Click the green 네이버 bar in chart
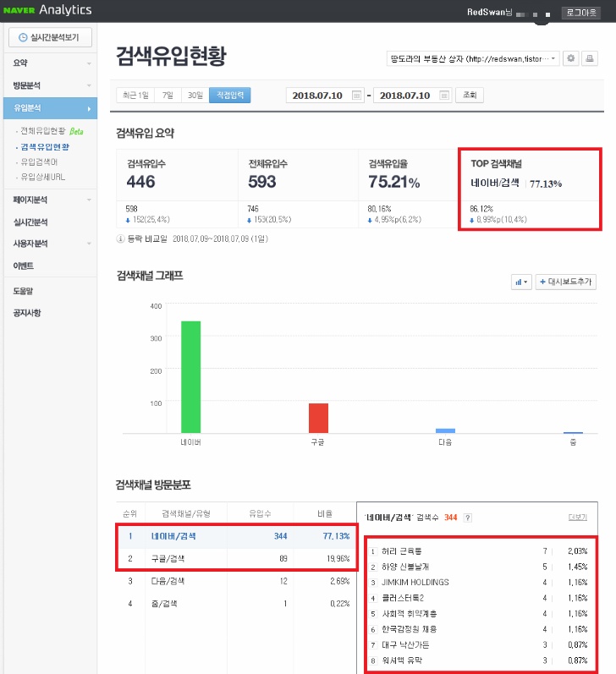Image resolution: width=616 pixels, height=674 pixels. [x=191, y=377]
